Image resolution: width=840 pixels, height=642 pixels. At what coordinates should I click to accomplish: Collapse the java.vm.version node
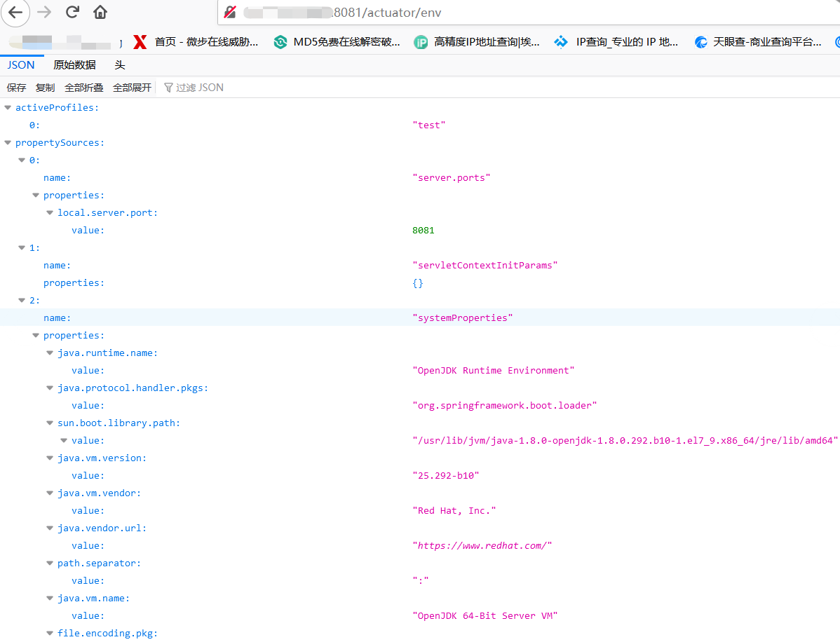coord(50,458)
